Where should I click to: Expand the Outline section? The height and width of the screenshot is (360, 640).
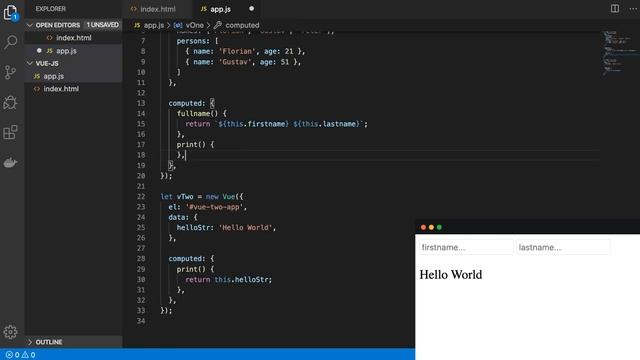pos(29,342)
